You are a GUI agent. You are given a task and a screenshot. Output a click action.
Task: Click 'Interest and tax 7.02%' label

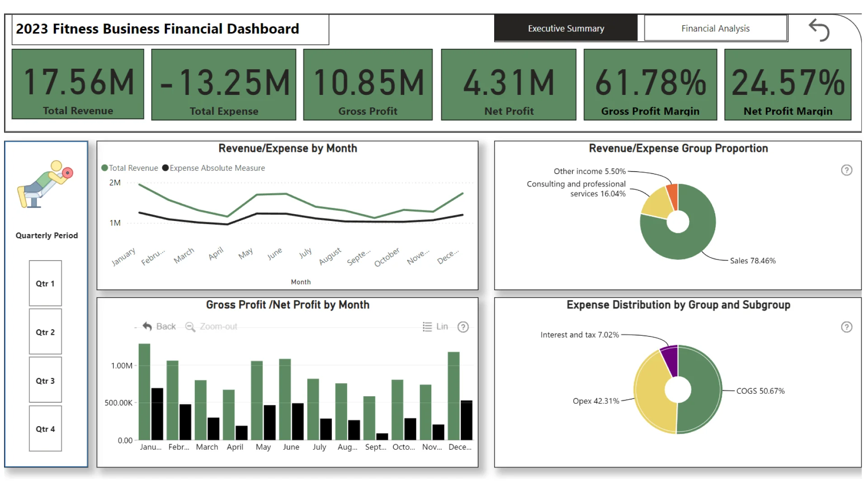tap(580, 335)
